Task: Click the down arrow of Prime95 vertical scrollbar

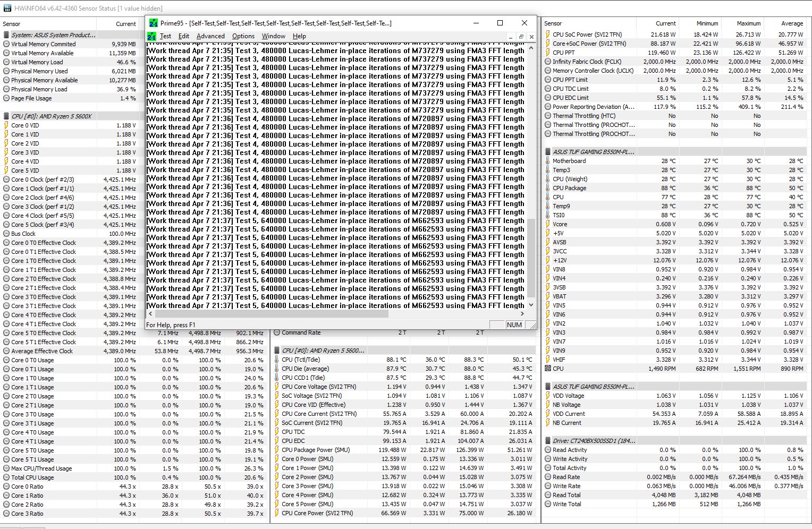Action: click(531, 305)
